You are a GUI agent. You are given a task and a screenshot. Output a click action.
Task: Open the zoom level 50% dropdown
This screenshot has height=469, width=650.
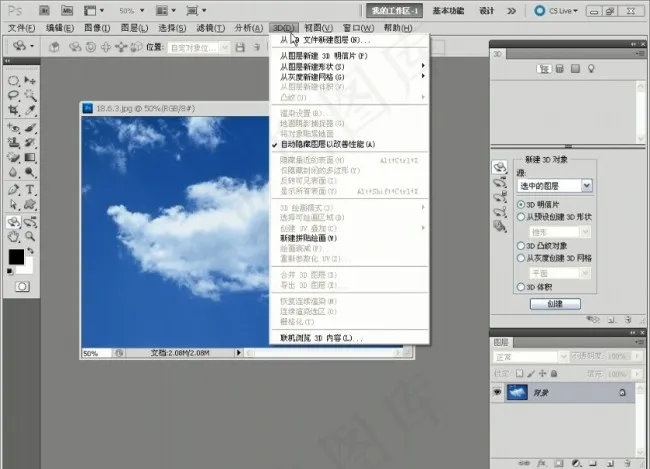(x=132, y=9)
